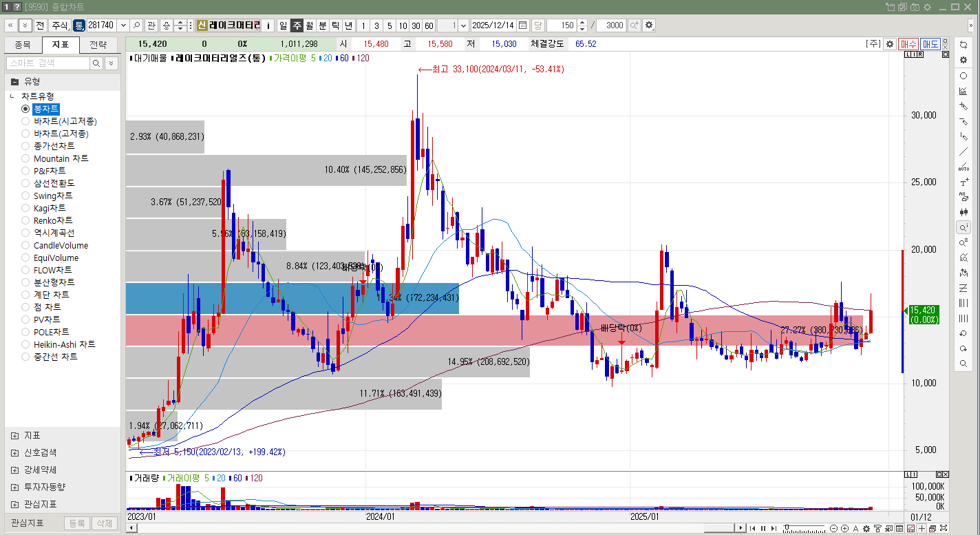This screenshot has width=980, height=535.
Task: Switch to the 전략 tab
Action: (98, 45)
